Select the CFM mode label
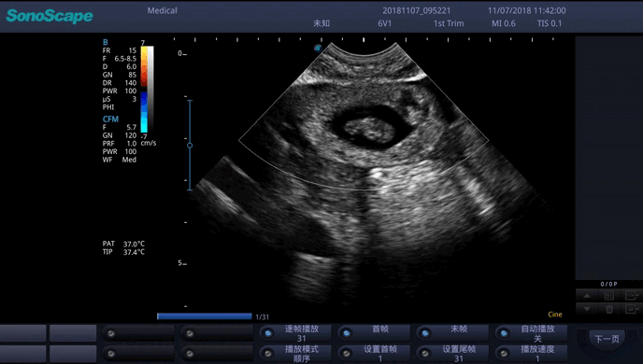 click(110, 119)
